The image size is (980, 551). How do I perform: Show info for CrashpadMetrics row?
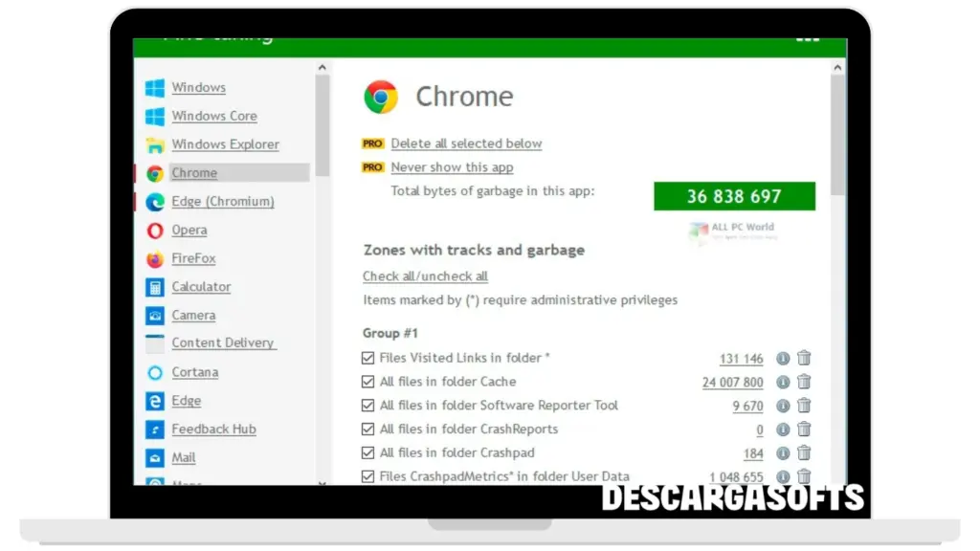(783, 476)
